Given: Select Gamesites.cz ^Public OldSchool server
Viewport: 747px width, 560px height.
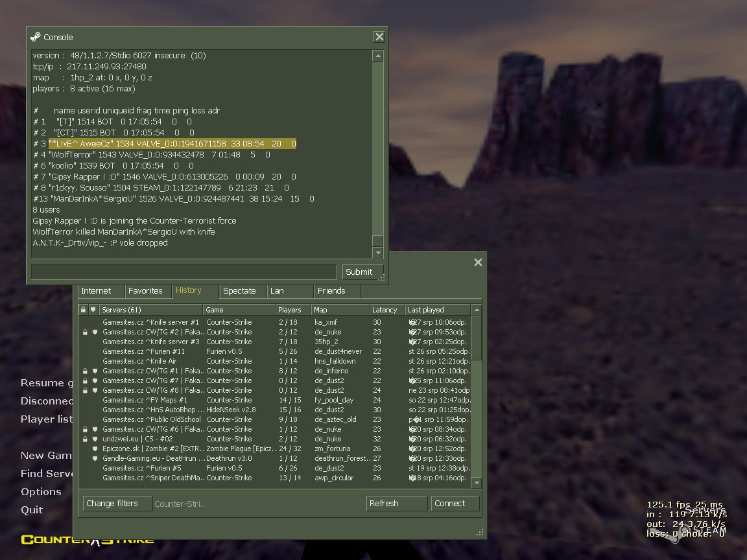Looking at the screenshot, I should (x=276, y=419).
